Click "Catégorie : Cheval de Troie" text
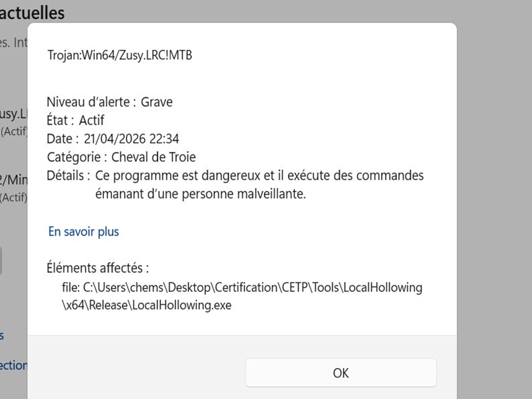 [121, 157]
